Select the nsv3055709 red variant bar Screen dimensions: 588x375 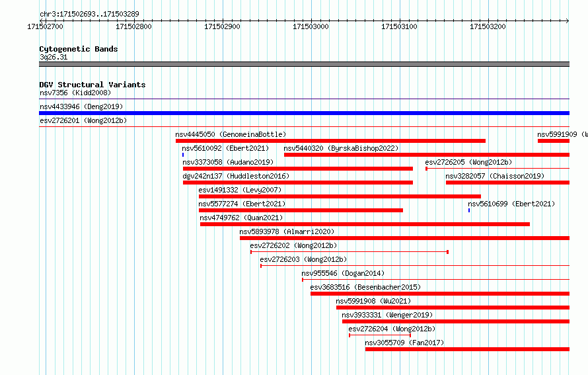[x=467, y=349]
